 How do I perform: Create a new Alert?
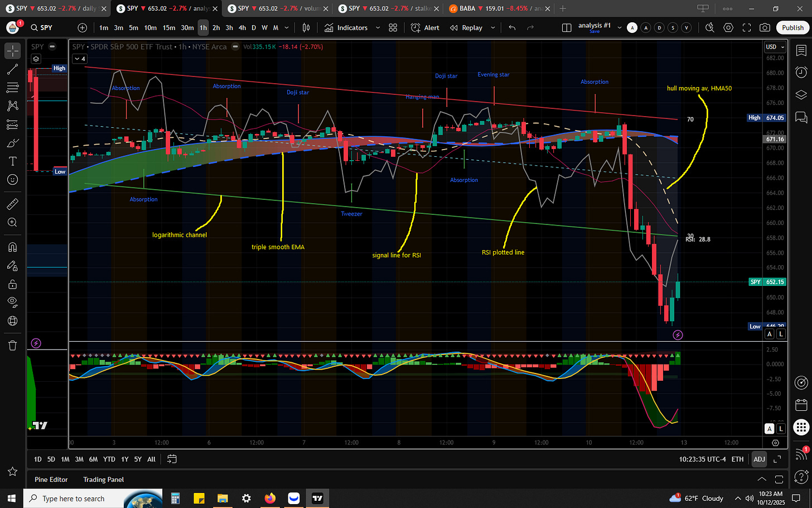pos(425,27)
